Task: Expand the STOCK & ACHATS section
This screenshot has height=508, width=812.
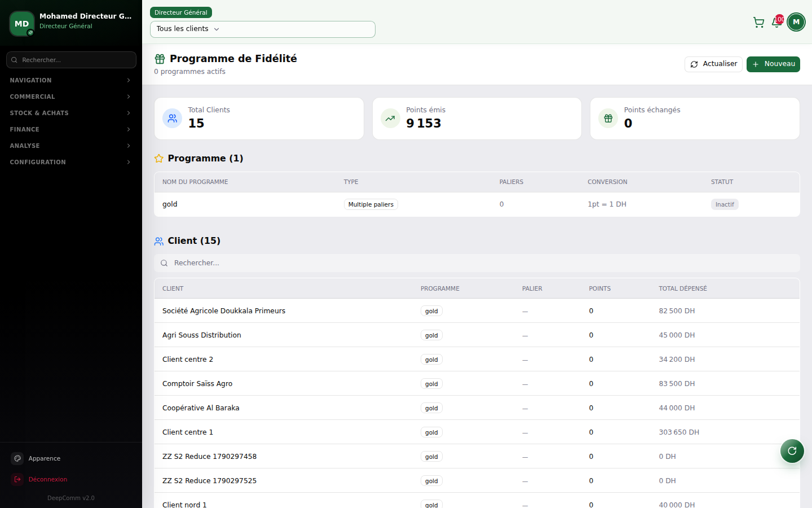Action: click(71, 113)
